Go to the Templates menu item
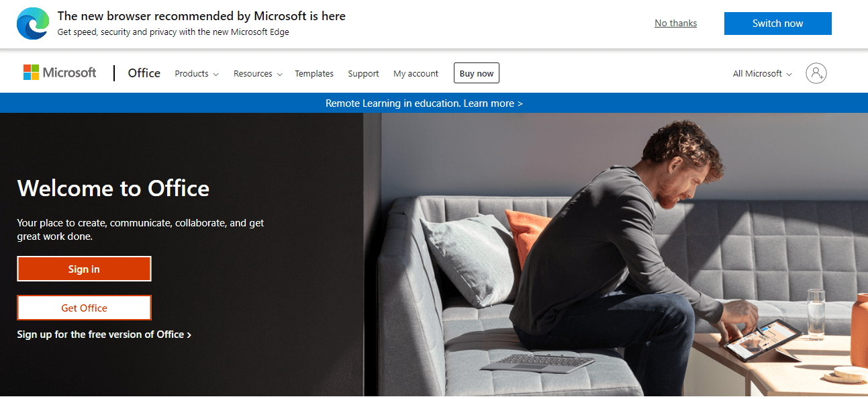This screenshot has width=868, height=399. coord(314,74)
